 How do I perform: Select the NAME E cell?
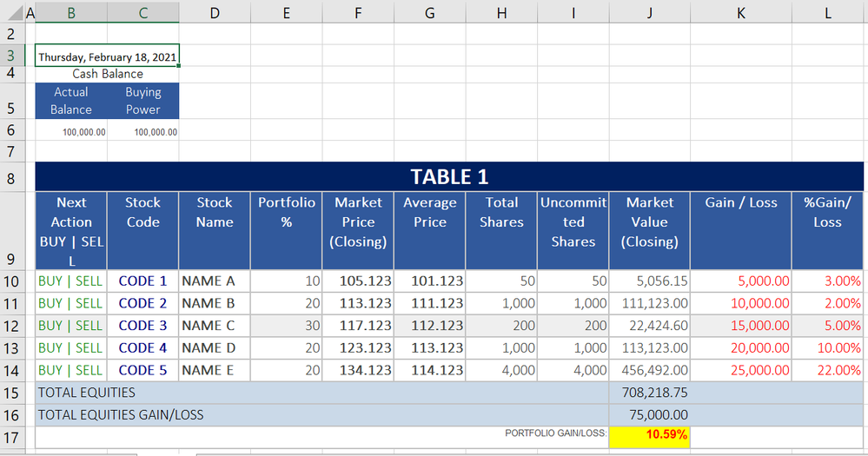coord(215,370)
